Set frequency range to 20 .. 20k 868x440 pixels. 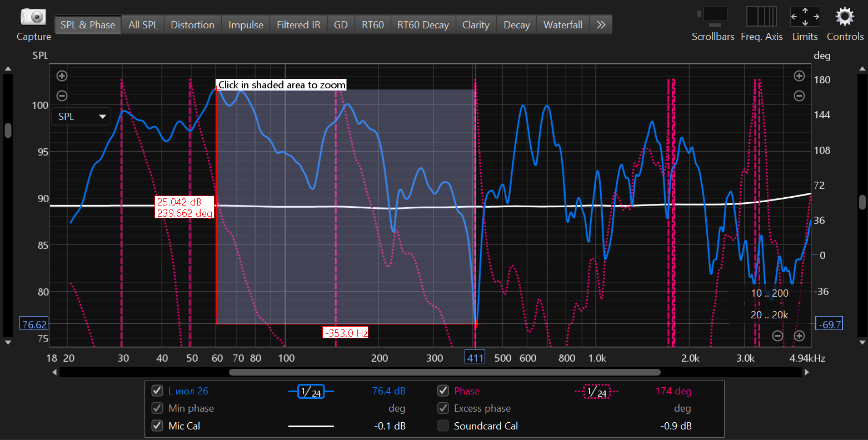point(769,314)
